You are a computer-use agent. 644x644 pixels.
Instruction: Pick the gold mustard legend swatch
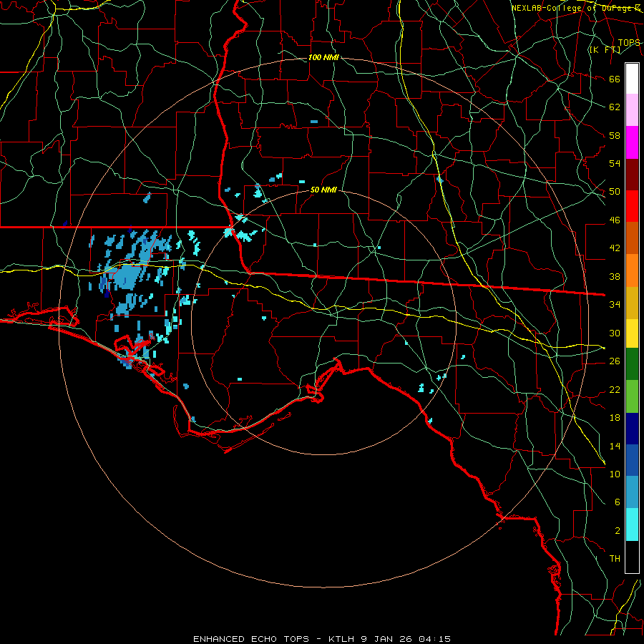coord(632,302)
